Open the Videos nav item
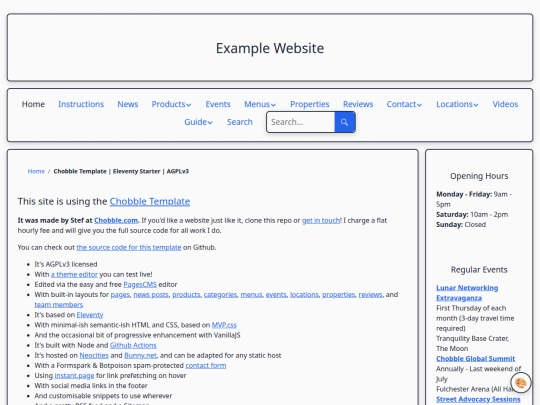540x405 pixels. point(505,104)
